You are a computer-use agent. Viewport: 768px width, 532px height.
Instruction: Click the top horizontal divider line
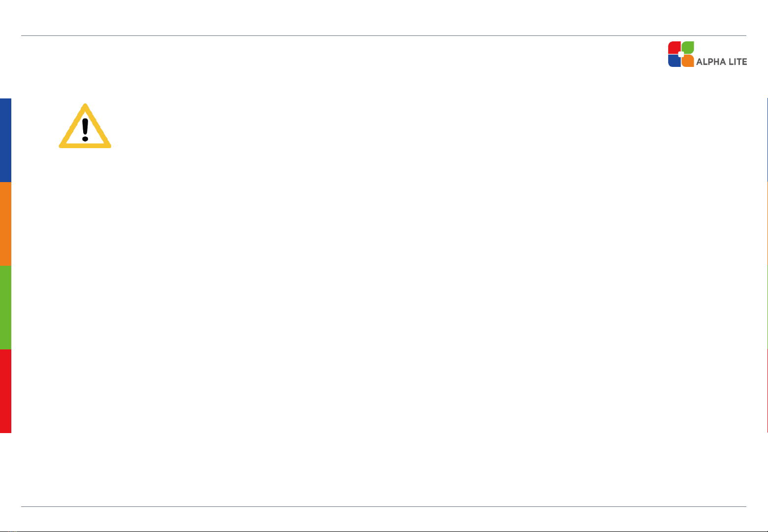click(384, 35)
